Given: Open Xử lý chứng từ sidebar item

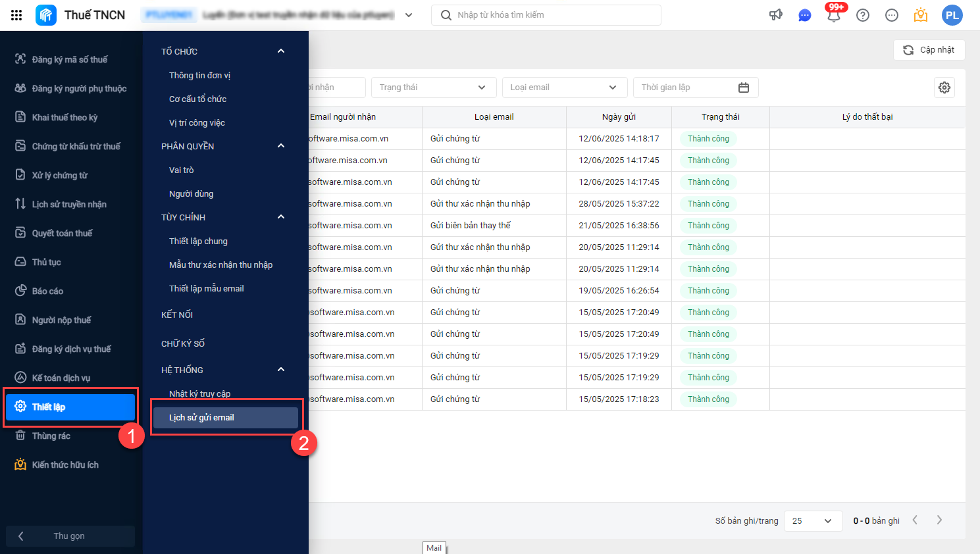Looking at the screenshot, I should tap(70, 175).
